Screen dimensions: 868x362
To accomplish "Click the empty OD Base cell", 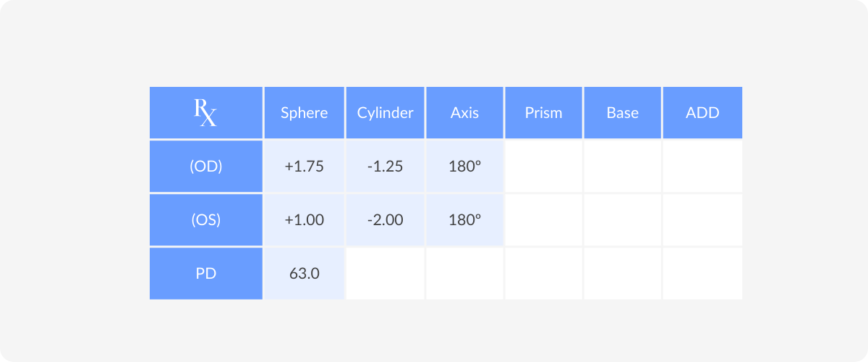I will [623, 167].
